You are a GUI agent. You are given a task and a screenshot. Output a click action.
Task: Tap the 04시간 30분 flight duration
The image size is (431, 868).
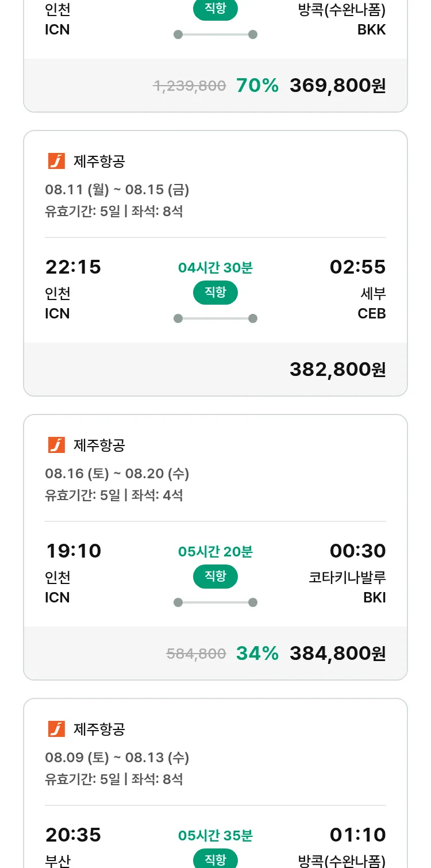click(x=215, y=268)
